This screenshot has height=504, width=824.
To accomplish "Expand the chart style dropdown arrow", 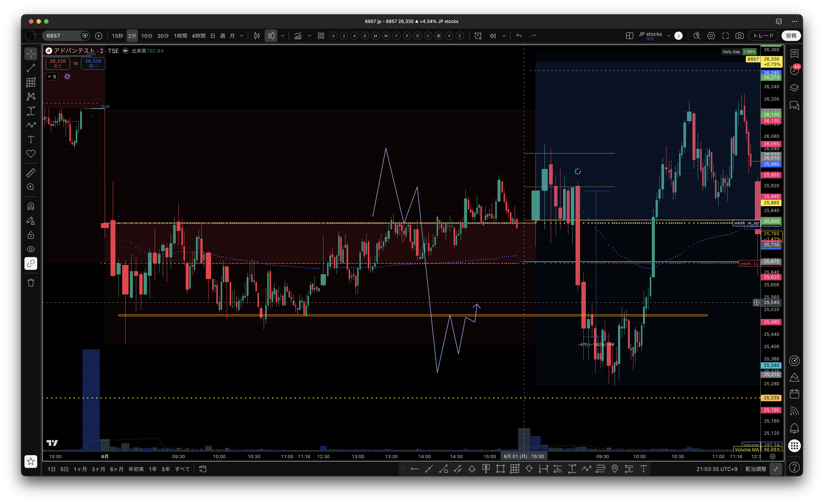I will (282, 36).
